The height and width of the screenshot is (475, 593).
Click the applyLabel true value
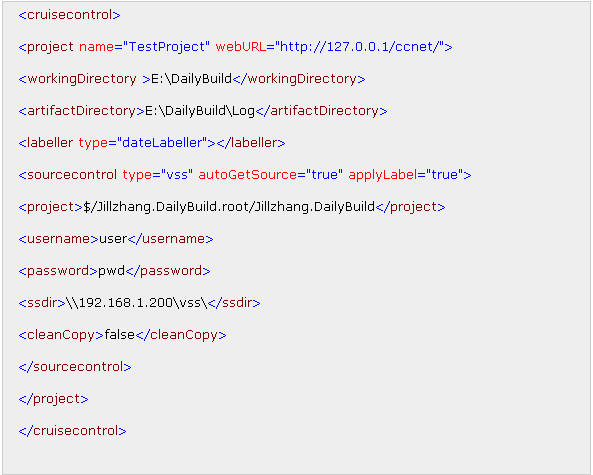point(444,175)
